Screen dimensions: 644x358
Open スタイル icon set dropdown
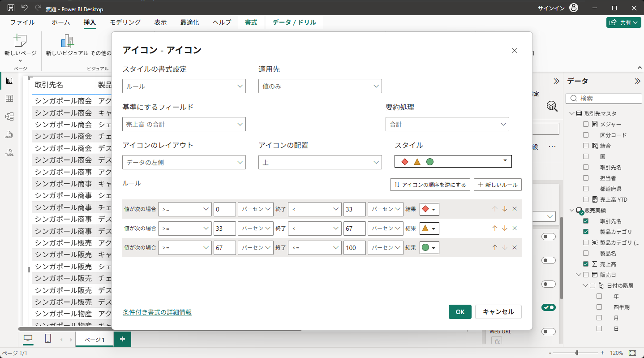[x=453, y=161]
